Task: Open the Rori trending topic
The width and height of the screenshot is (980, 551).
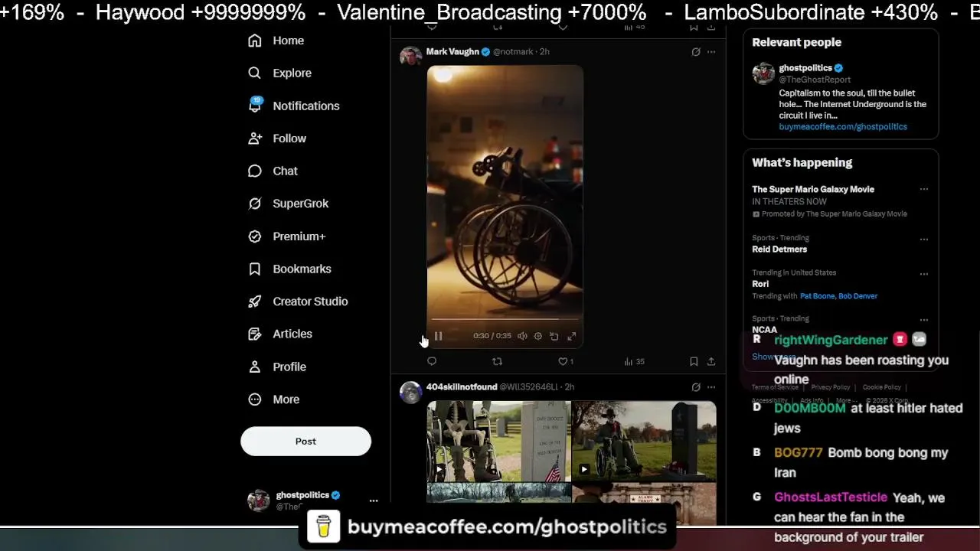Action: coord(760,284)
